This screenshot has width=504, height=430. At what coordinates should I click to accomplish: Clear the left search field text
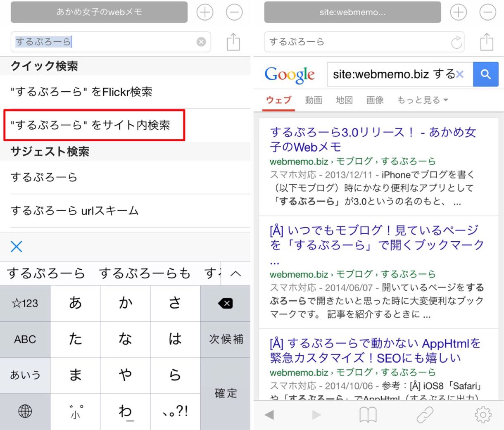pyautogui.click(x=201, y=42)
